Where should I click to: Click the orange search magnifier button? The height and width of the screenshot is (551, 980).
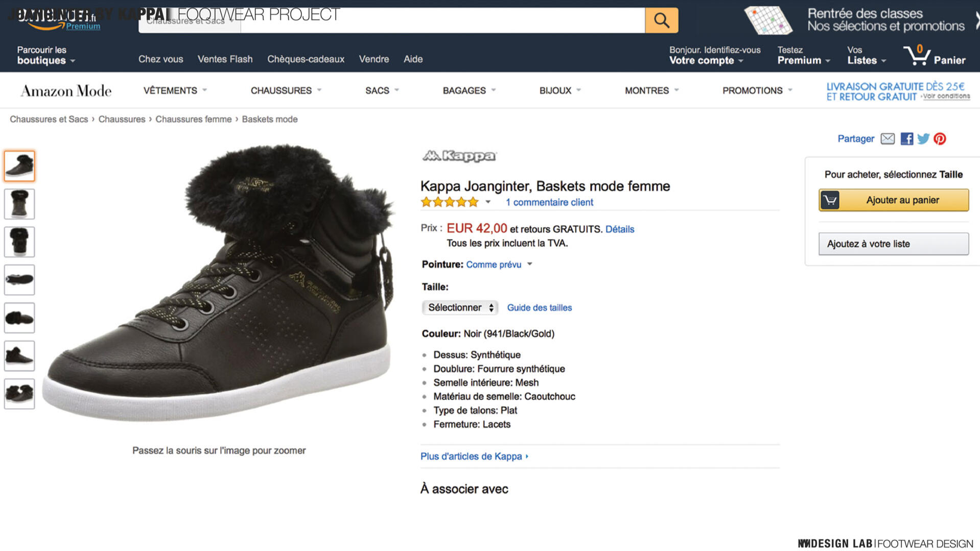point(661,20)
